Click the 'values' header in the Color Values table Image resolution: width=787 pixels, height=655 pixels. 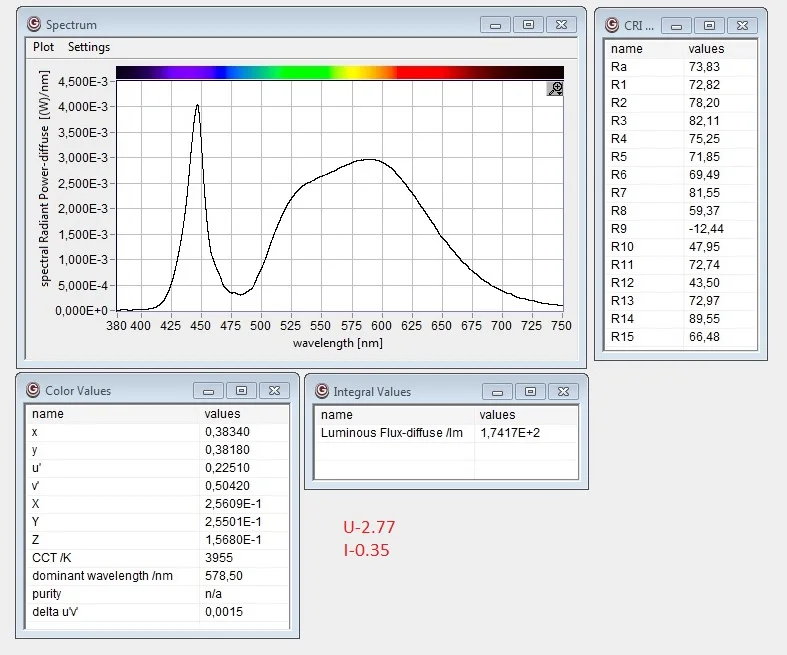[221, 414]
